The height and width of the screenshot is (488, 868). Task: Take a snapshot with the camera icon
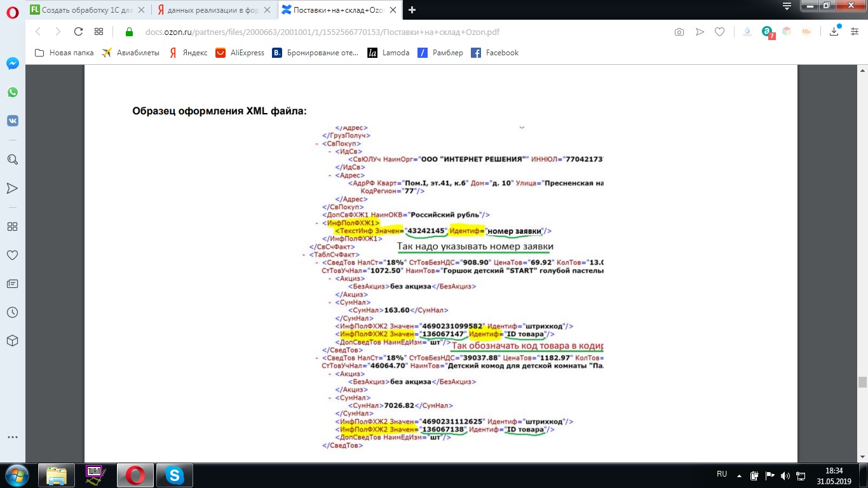(x=679, y=30)
